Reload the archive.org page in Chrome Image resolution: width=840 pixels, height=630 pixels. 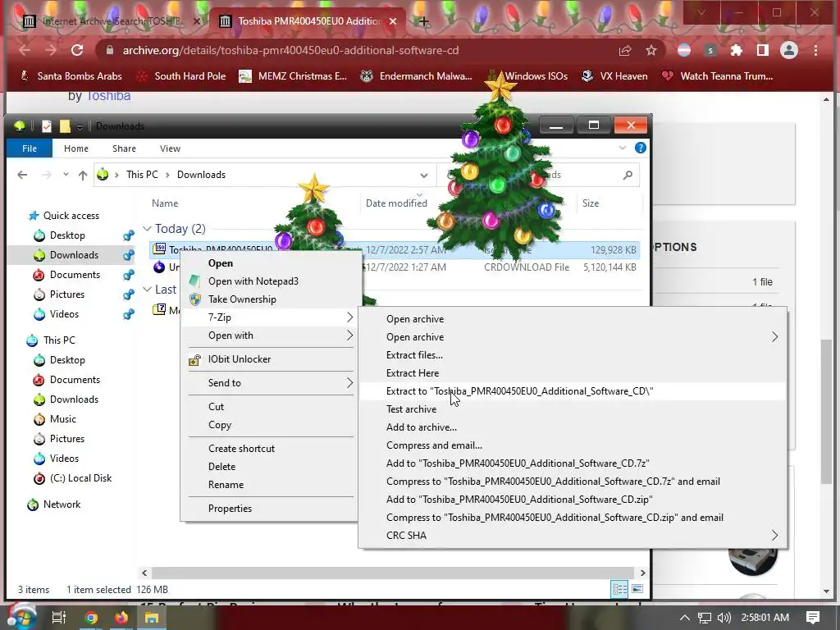[77, 50]
